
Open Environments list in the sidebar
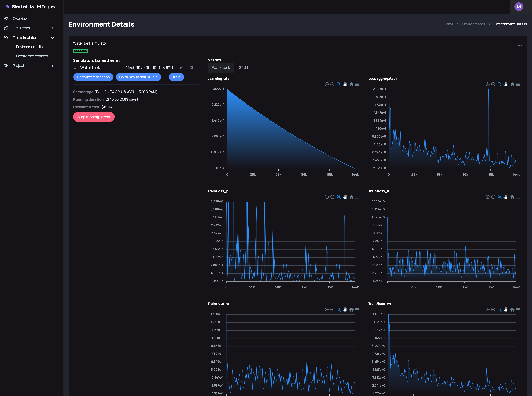point(30,47)
